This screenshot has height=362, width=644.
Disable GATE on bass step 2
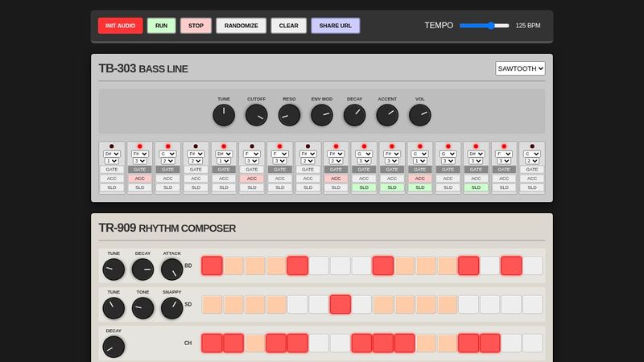(x=139, y=170)
